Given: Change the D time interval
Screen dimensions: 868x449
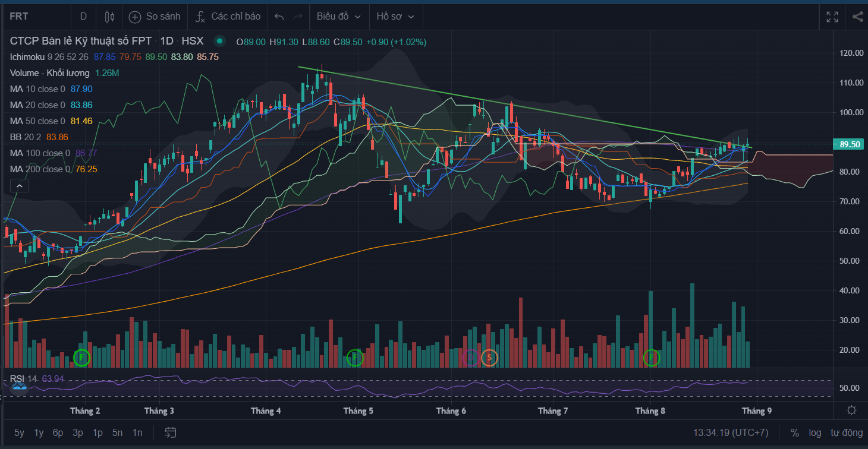Looking at the screenshot, I should click(x=83, y=17).
